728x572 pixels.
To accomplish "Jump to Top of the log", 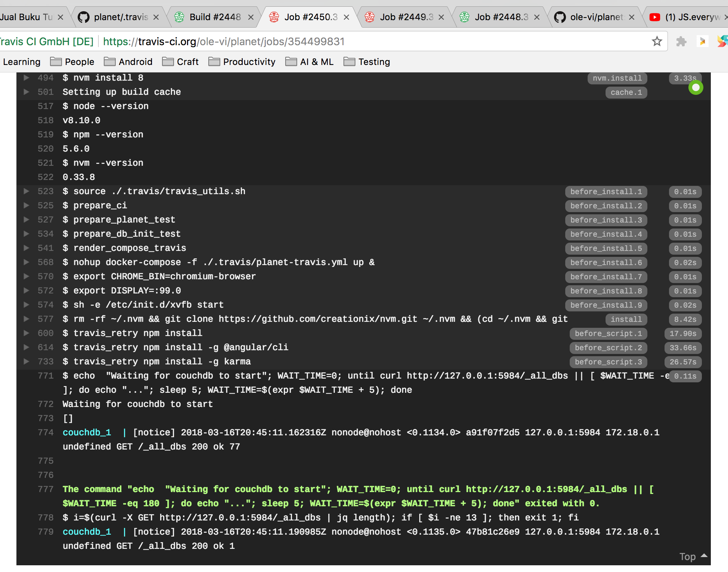I will (x=693, y=557).
